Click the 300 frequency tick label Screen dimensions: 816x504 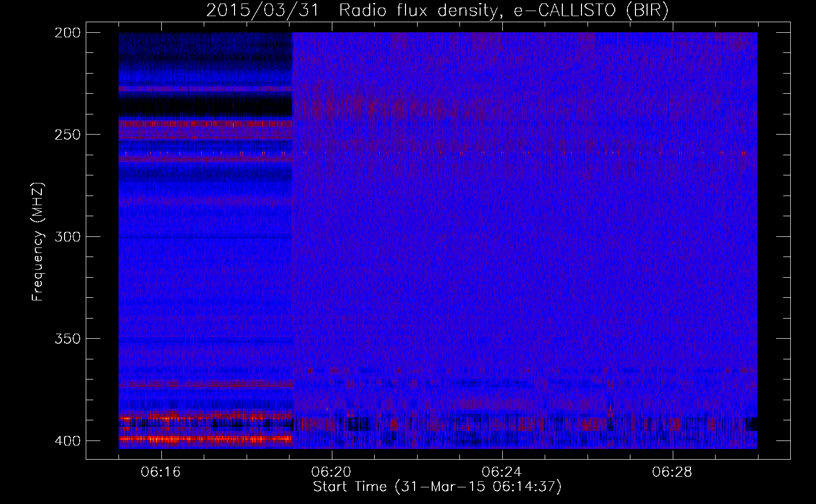point(68,236)
